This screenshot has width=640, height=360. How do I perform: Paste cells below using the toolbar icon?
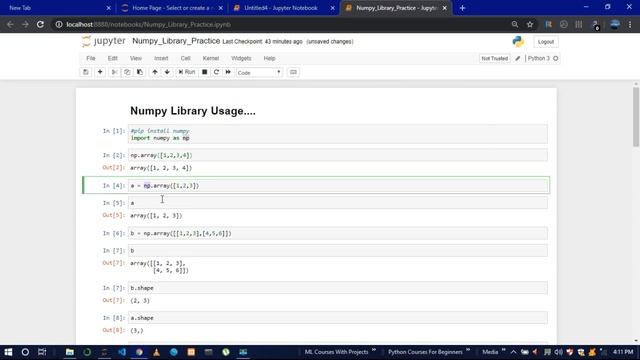140,72
